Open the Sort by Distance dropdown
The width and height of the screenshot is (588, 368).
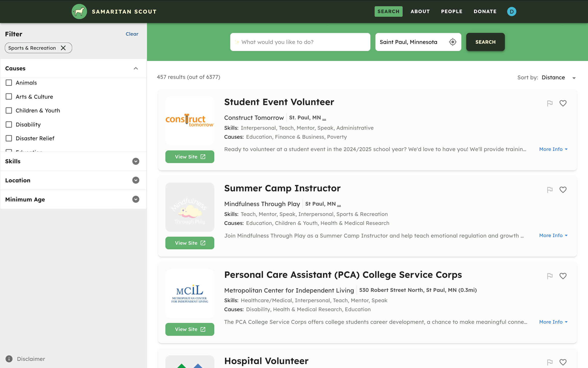(558, 77)
